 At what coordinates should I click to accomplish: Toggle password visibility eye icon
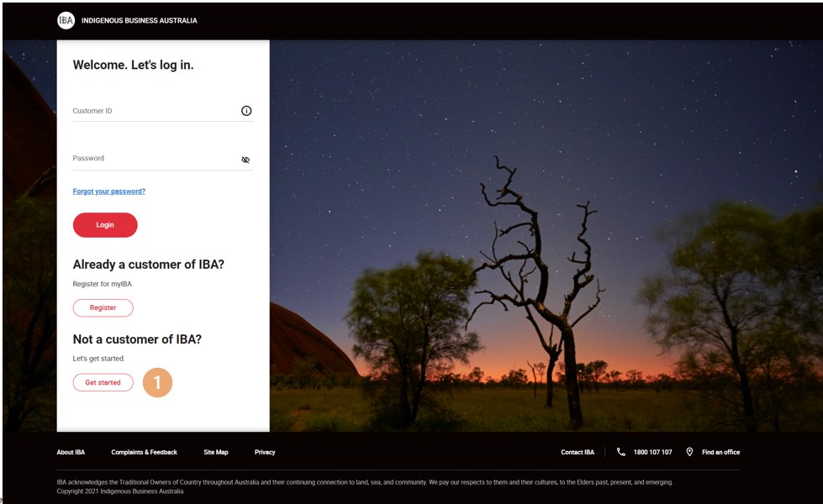pos(245,160)
